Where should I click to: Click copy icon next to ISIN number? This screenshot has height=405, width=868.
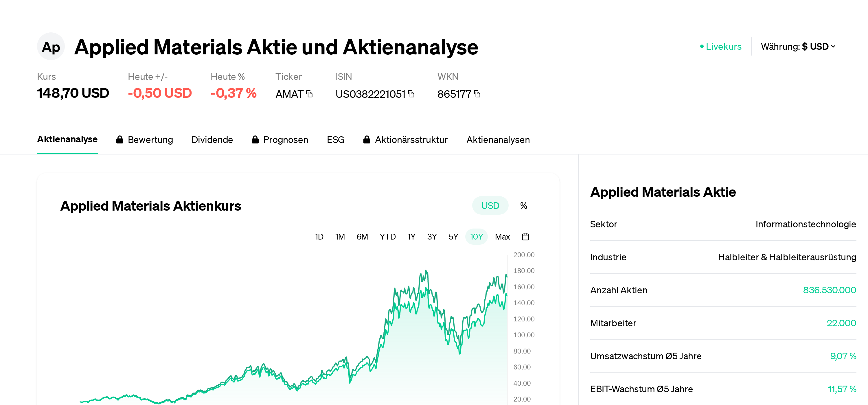coord(411,94)
